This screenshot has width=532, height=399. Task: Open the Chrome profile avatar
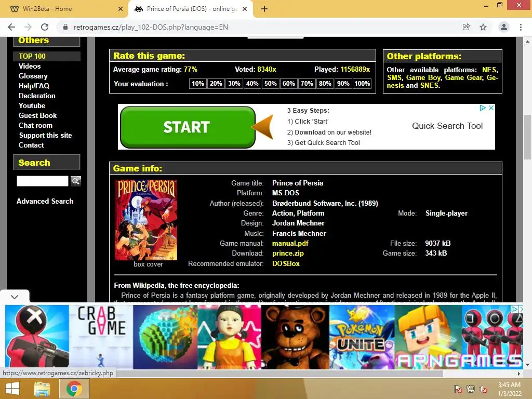click(504, 27)
